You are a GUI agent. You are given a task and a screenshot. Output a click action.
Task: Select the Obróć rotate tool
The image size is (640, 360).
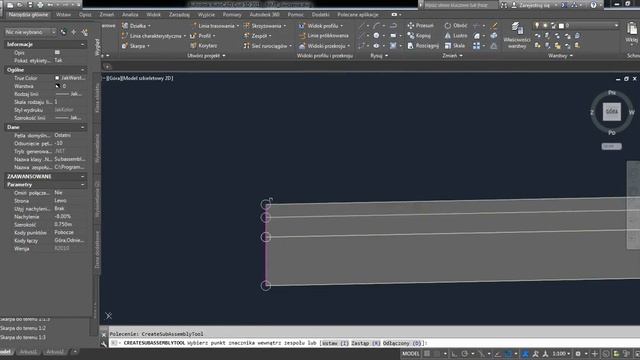click(456, 25)
